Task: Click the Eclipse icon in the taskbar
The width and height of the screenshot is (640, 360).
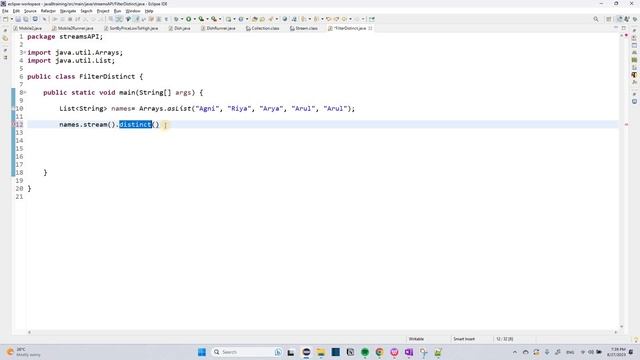Action: pyautogui.click(x=306, y=352)
